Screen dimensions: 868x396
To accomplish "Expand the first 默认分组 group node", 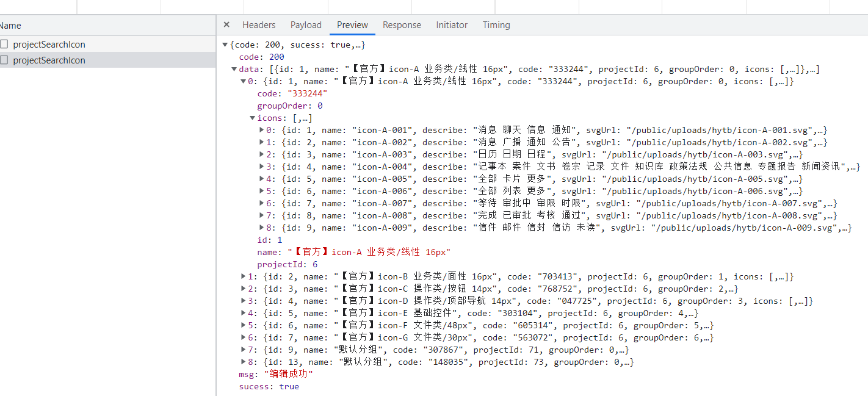I will coord(244,350).
